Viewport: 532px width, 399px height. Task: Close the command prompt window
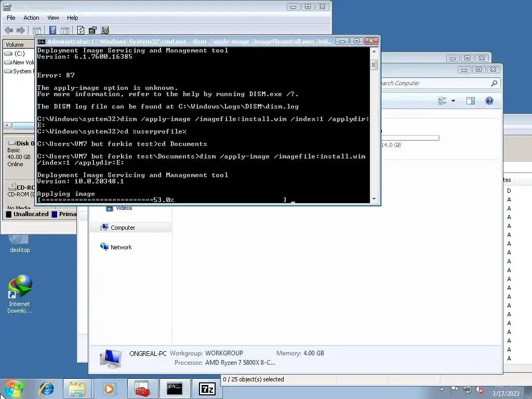(x=371, y=41)
